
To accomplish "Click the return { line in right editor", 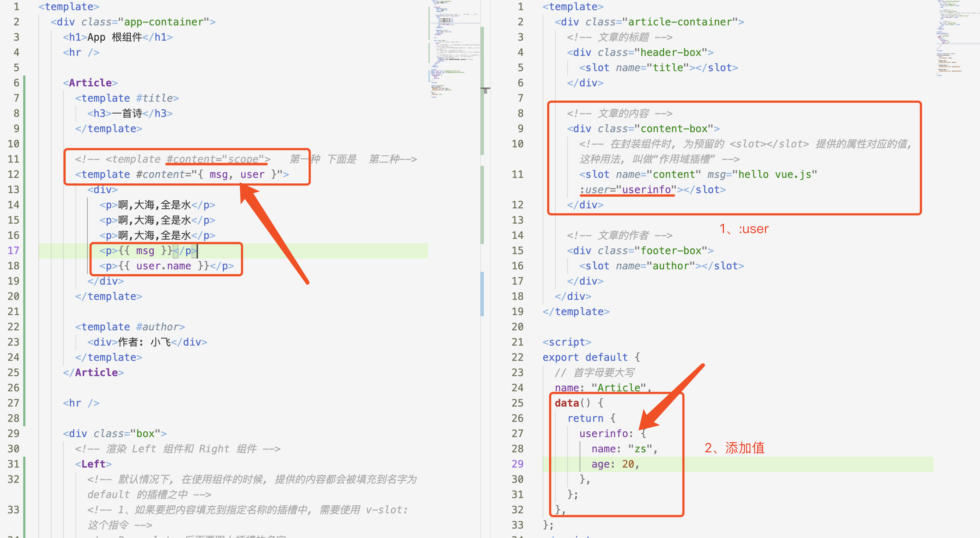I will point(591,418).
